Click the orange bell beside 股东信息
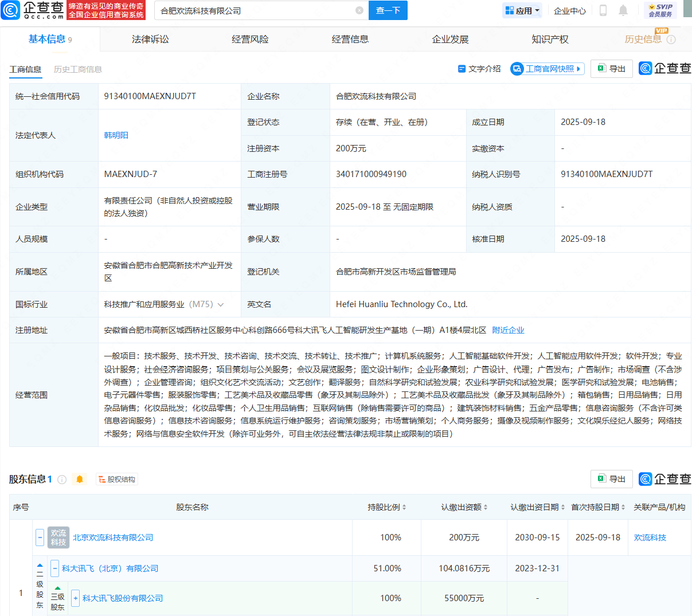Viewport: 692px width, 616px height. 80,479
